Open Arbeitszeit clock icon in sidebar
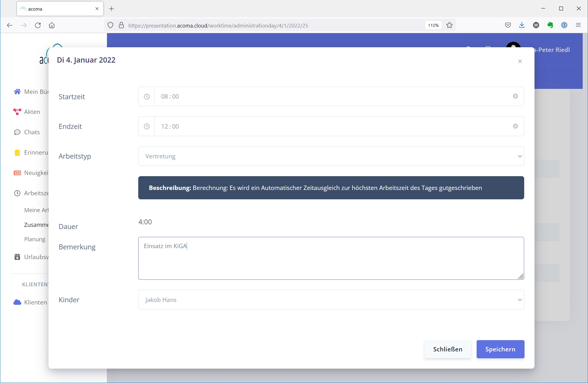The height and width of the screenshot is (383, 588). pyautogui.click(x=17, y=193)
